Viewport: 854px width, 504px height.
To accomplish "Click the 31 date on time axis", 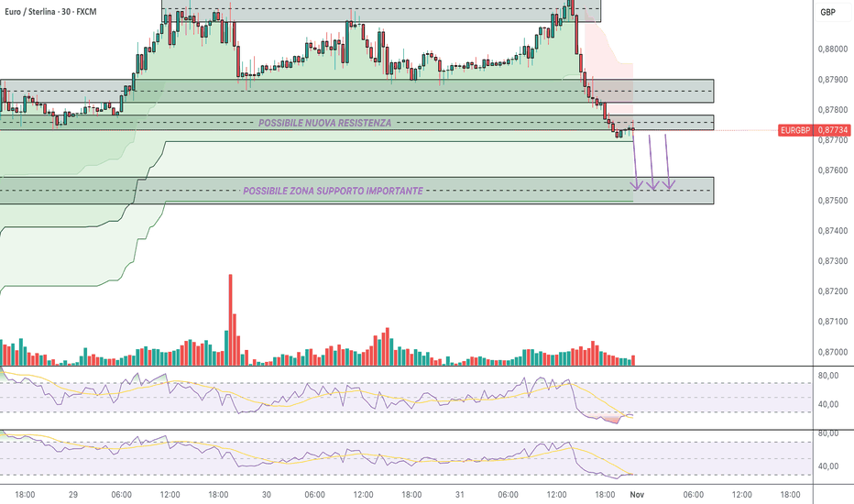I will 460,495.
